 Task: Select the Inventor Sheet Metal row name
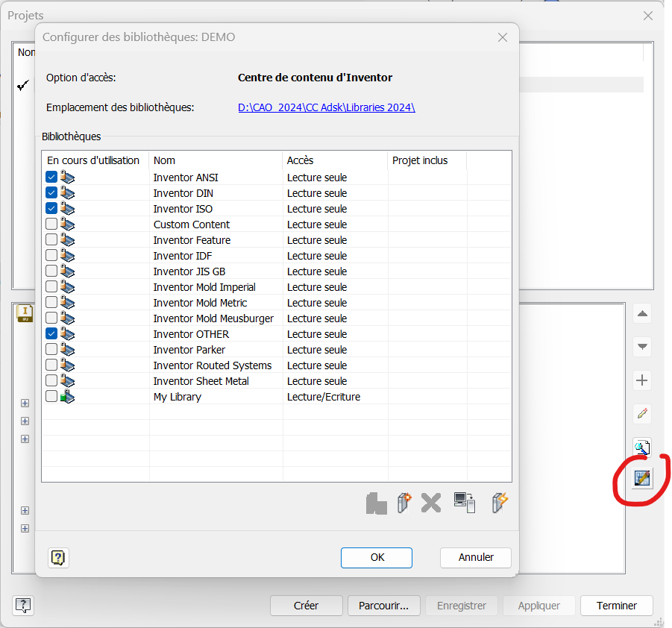(201, 381)
